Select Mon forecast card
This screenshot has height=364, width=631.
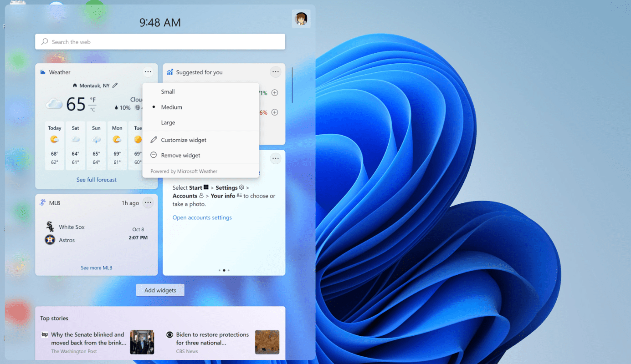(117, 146)
